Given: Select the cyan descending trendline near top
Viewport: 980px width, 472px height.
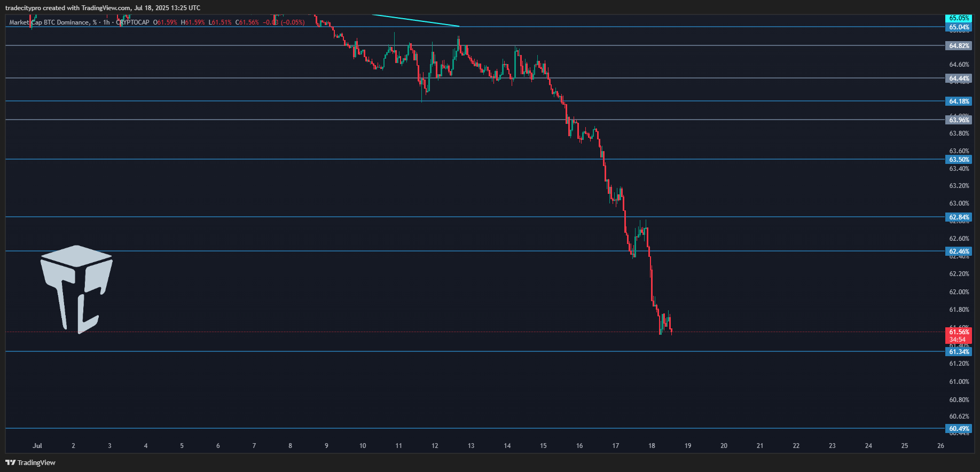Looking at the screenshot, I should tap(415, 20).
